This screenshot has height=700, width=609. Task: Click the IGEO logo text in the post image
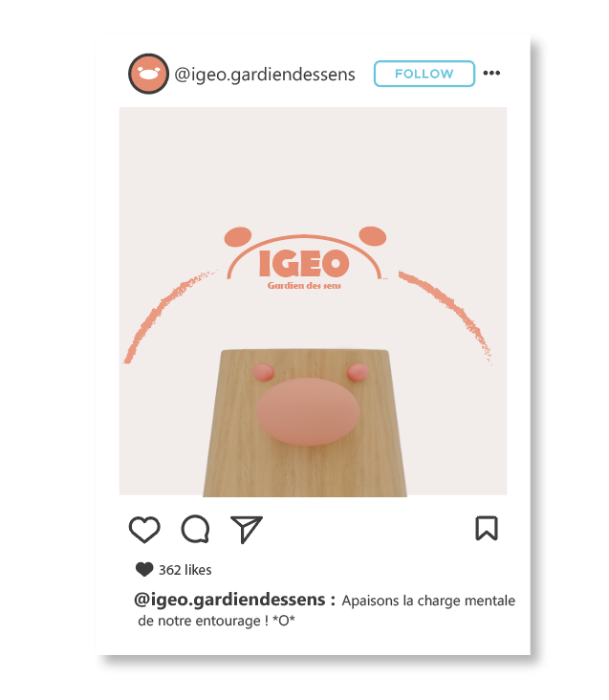tap(304, 263)
